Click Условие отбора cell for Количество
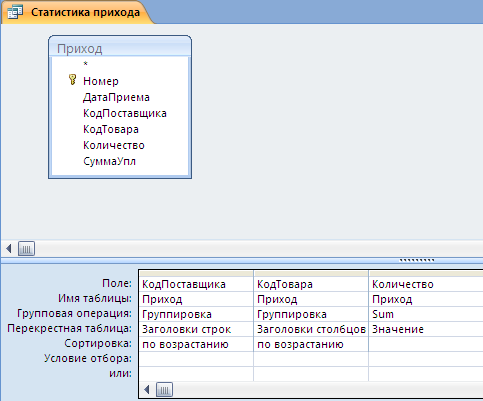Screen dimensions: 483x401 (426, 359)
